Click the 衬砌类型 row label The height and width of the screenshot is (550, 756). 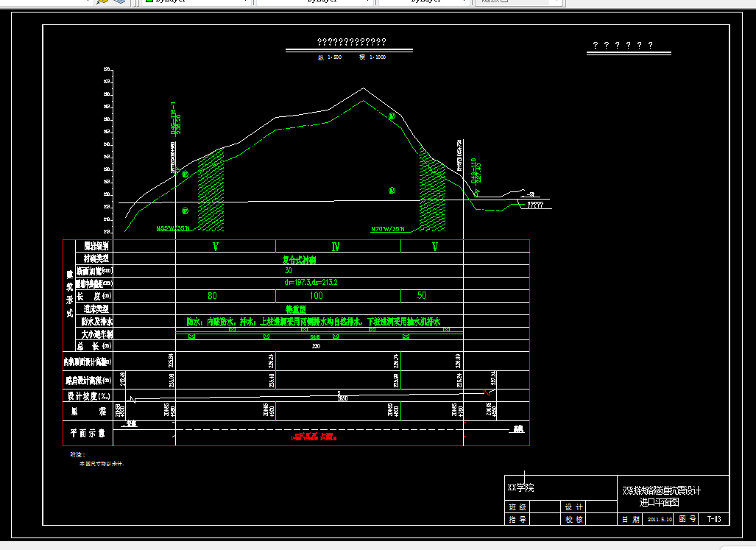pyautogui.click(x=96, y=259)
